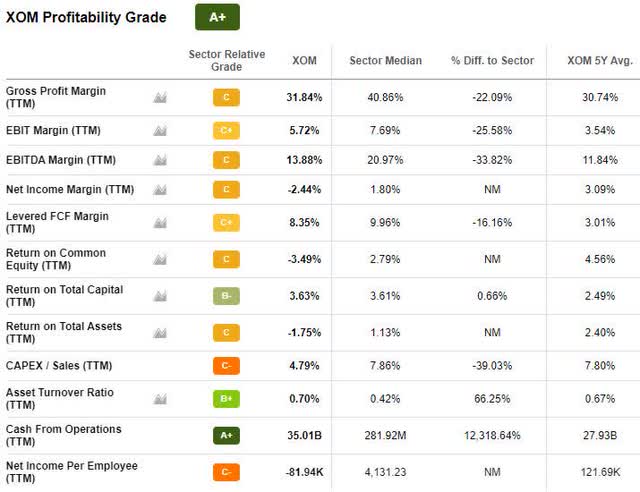Select % Diff. to Sector column header
This screenshot has width=640, height=492.
point(493,60)
